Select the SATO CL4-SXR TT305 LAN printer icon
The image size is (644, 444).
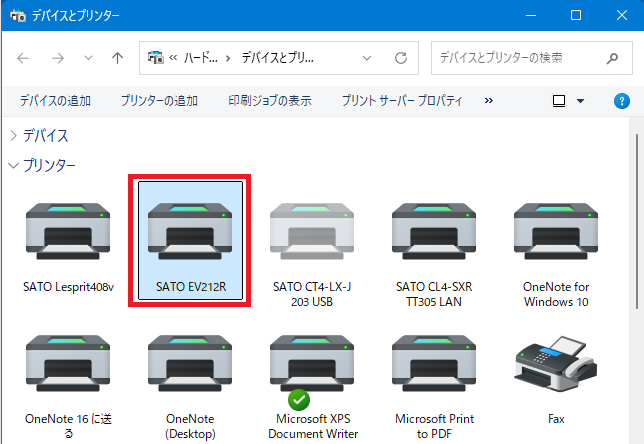pyautogui.click(x=434, y=231)
